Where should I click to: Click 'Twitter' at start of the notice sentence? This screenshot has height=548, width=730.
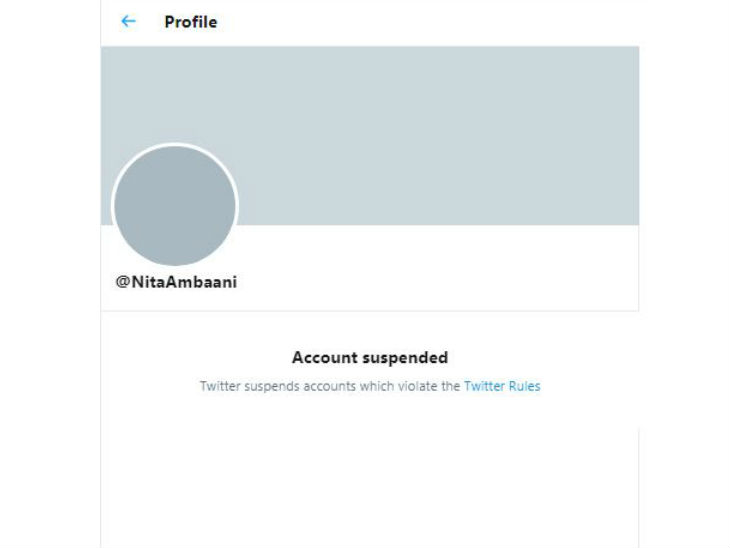(x=220, y=386)
